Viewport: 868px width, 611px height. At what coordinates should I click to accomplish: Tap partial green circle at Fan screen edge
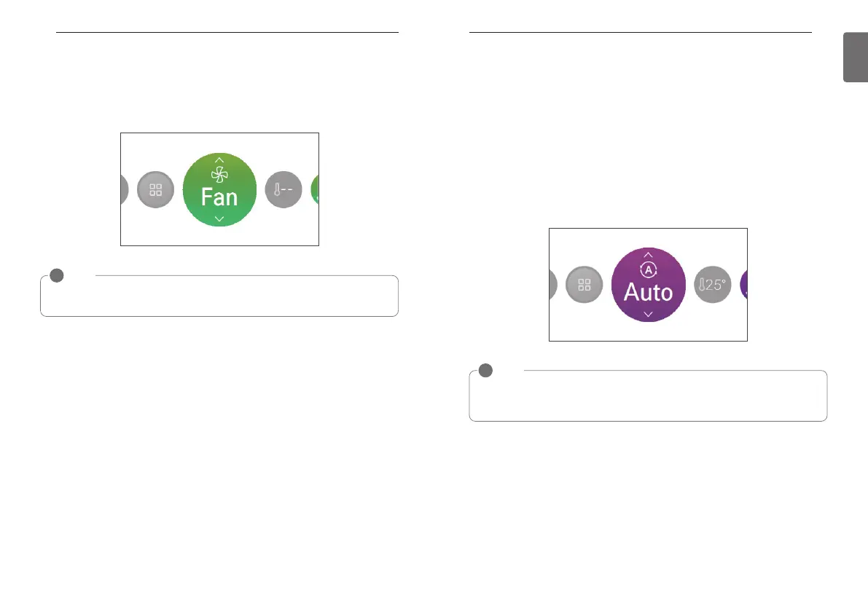pos(315,190)
